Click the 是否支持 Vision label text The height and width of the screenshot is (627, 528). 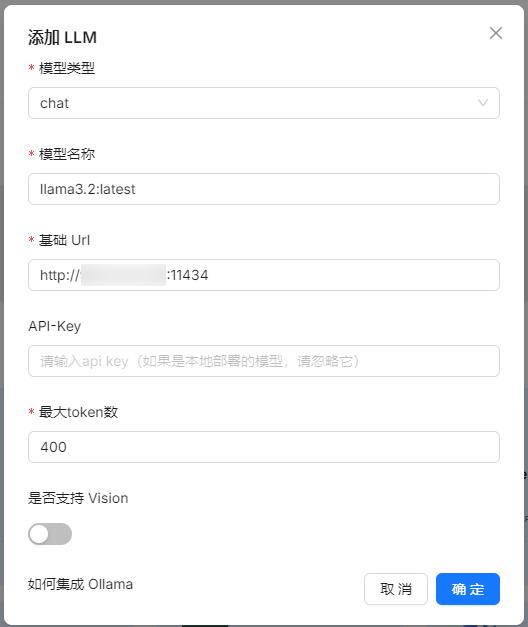tap(78, 498)
